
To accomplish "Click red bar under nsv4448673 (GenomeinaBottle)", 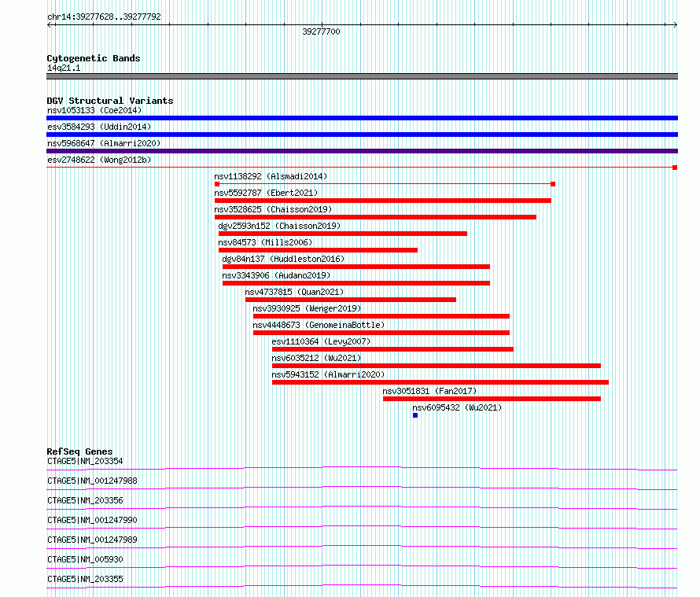I will tap(381, 333).
